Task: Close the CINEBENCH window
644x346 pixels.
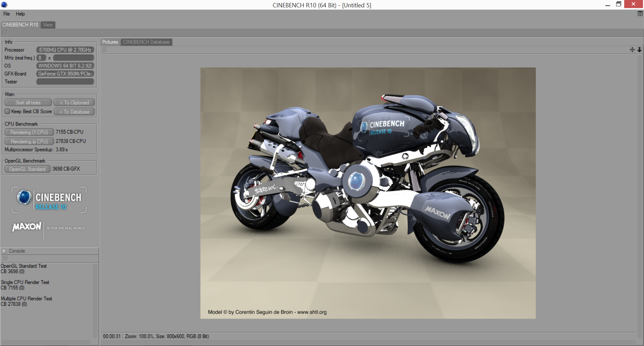Action: [x=633, y=4]
